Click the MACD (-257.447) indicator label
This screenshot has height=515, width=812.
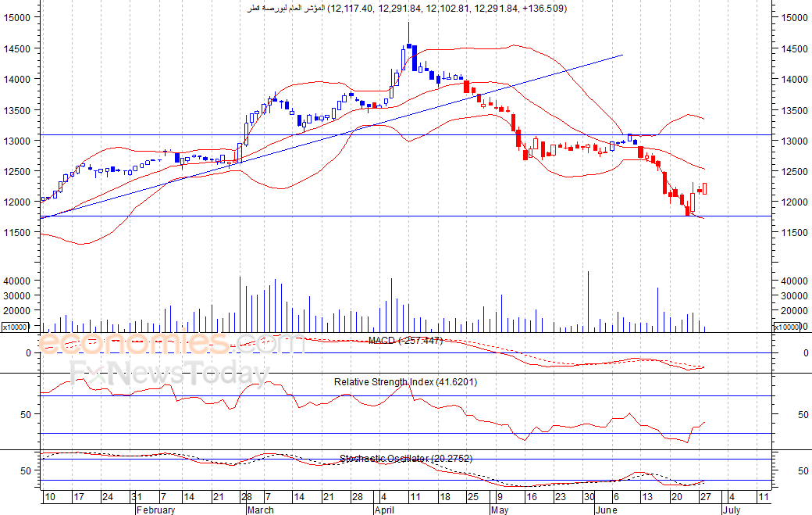(405, 341)
